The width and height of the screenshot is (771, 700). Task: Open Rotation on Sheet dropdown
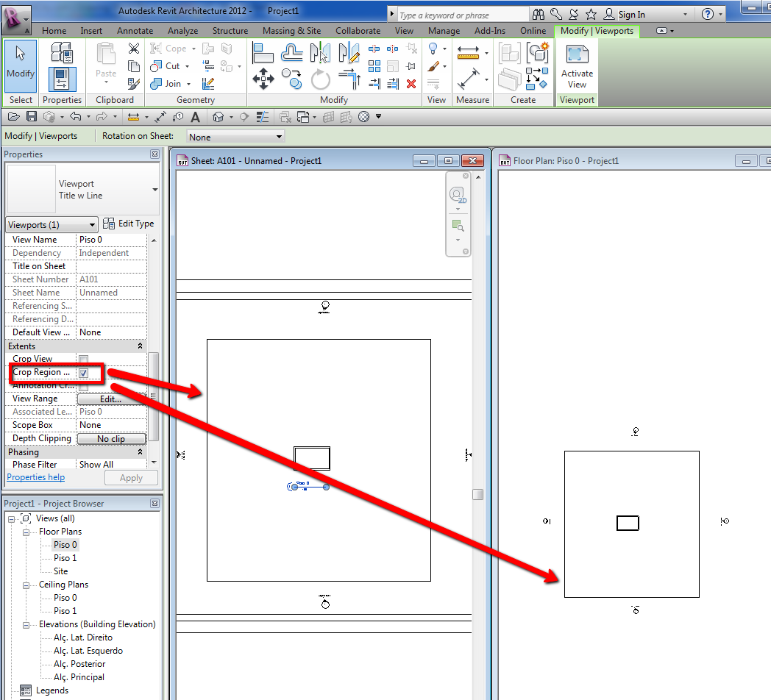(235, 137)
